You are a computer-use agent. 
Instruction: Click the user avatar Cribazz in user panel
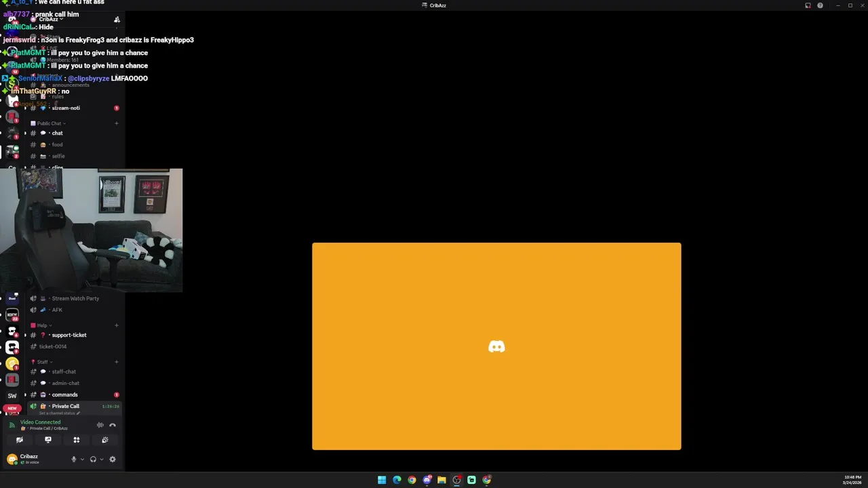(12, 459)
